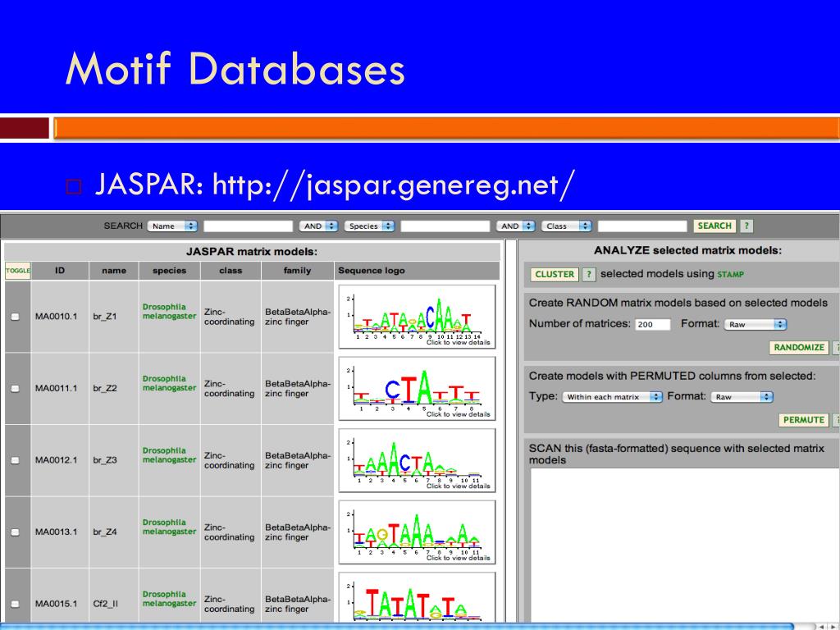Click the species column header
The height and width of the screenshot is (630, 840).
pos(169,271)
